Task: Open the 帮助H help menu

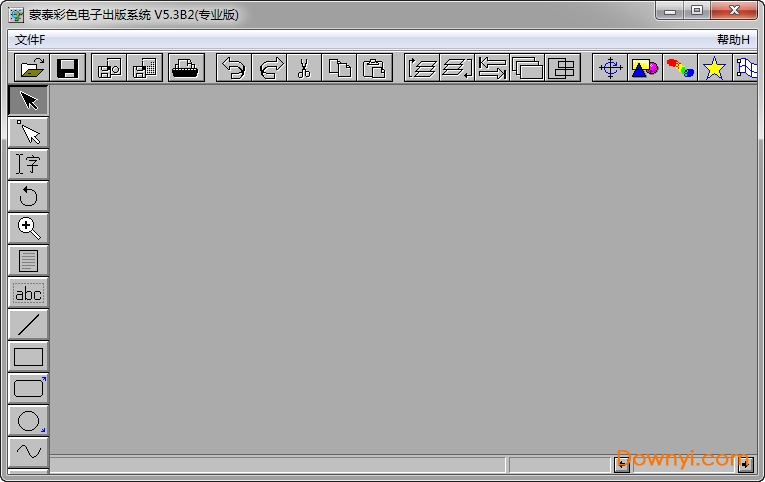Action: tap(733, 40)
